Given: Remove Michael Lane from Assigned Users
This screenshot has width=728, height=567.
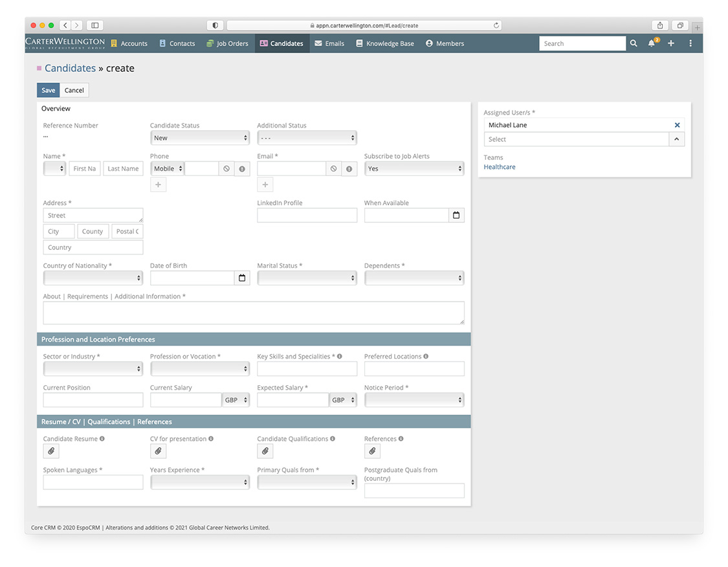Looking at the screenshot, I should click(x=677, y=124).
